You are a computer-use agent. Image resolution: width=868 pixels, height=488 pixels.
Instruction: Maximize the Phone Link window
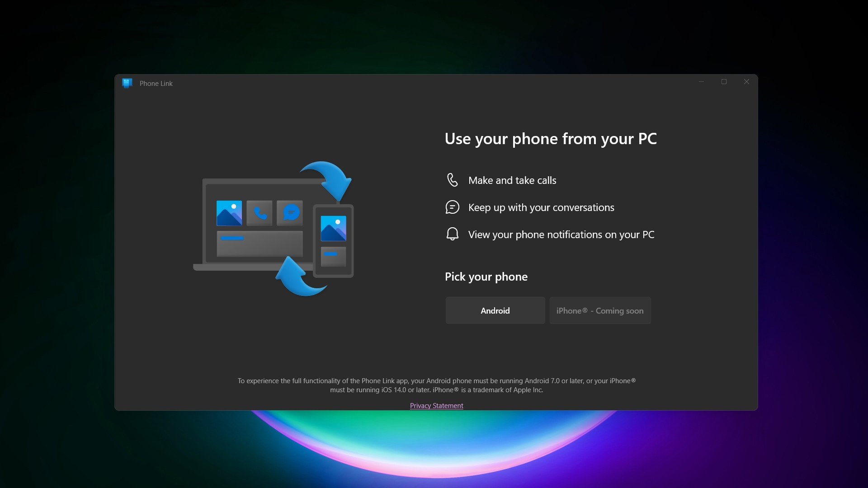coord(724,82)
